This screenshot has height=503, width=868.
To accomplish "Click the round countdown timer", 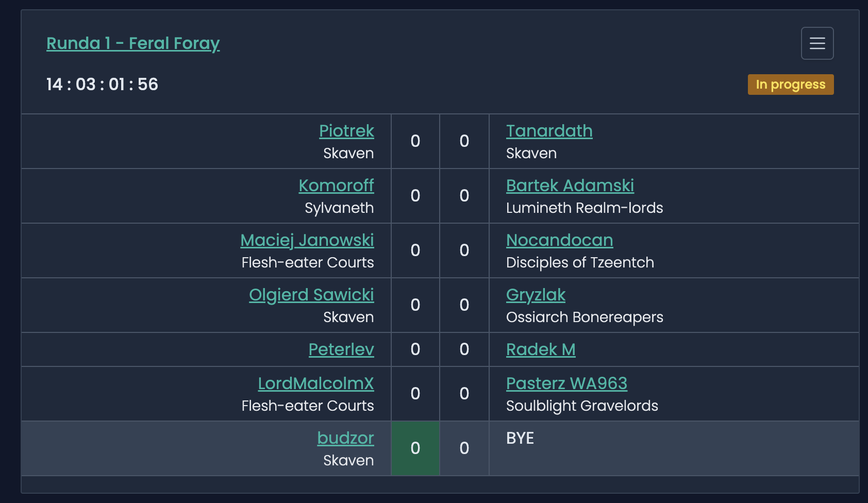I will [x=102, y=84].
